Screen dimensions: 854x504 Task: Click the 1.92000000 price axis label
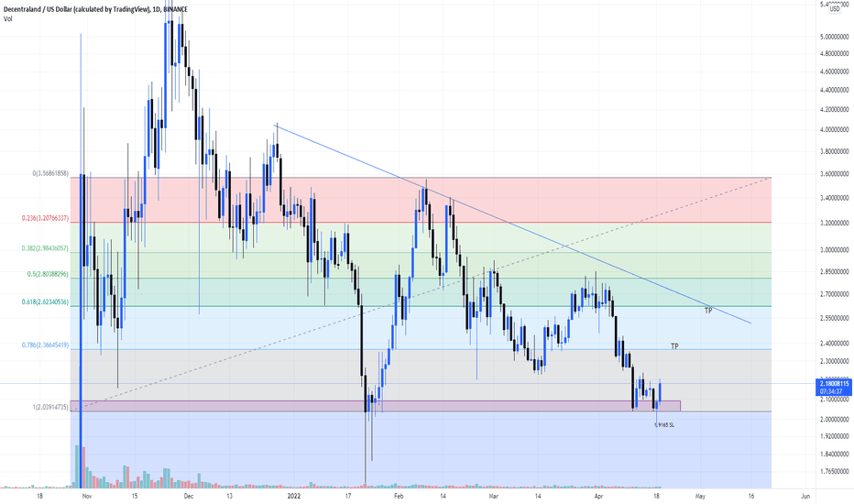tap(833, 436)
